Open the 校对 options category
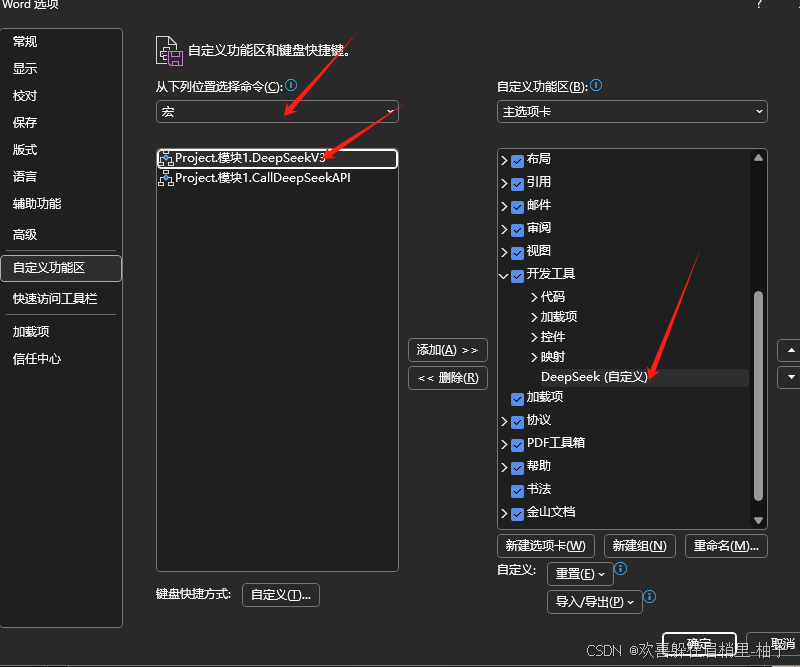Viewport: 800px width, 667px height. (x=25, y=95)
